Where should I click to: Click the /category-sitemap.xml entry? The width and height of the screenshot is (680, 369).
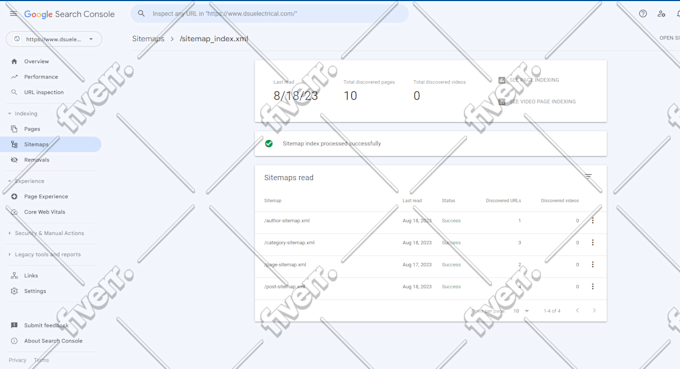pyautogui.click(x=289, y=243)
